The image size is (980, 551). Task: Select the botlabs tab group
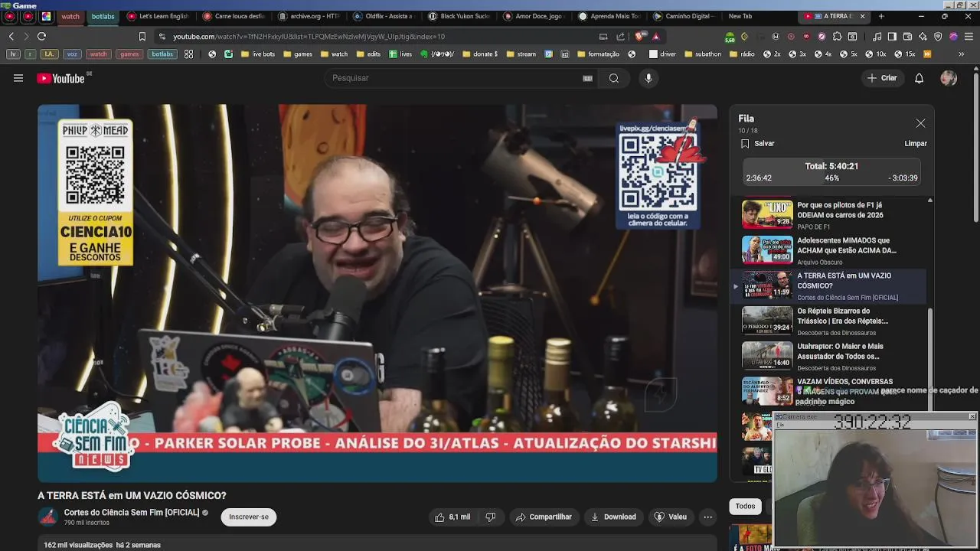[x=103, y=16]
